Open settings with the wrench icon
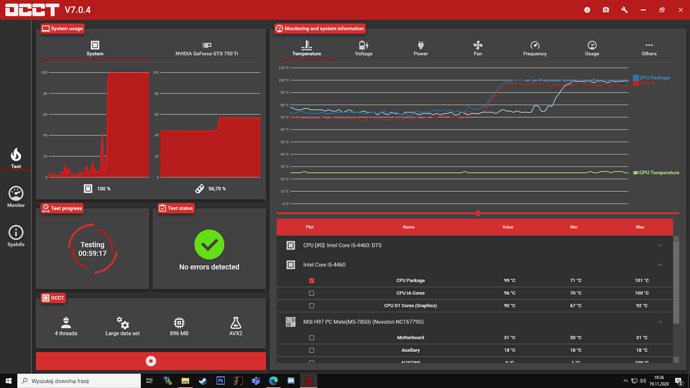Viewport: 690px width, 388px height. point(624,10)
